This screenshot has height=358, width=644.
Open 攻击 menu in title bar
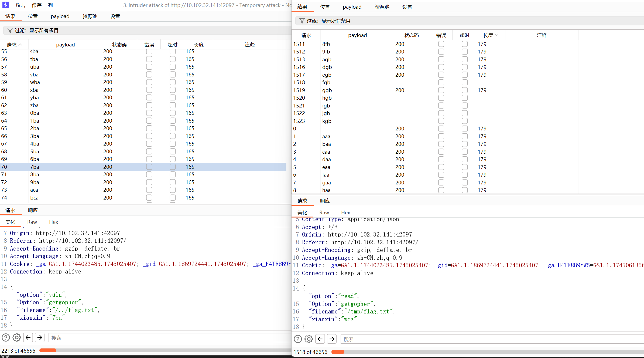click(x=20, y=5)
